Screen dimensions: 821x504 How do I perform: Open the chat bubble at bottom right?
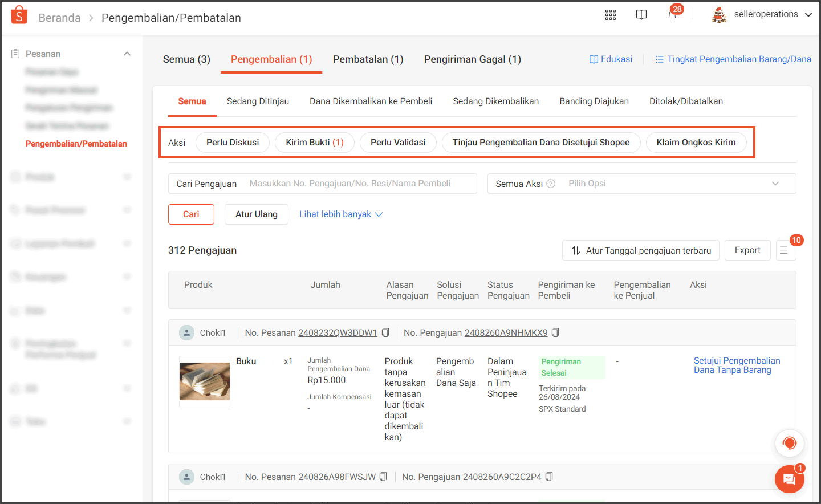[x=789, y=479]
